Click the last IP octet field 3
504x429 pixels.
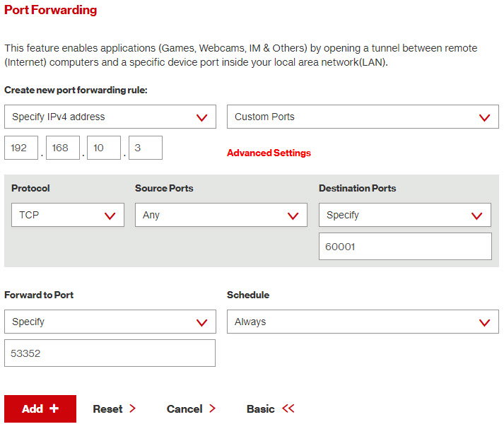click(146, 148)
